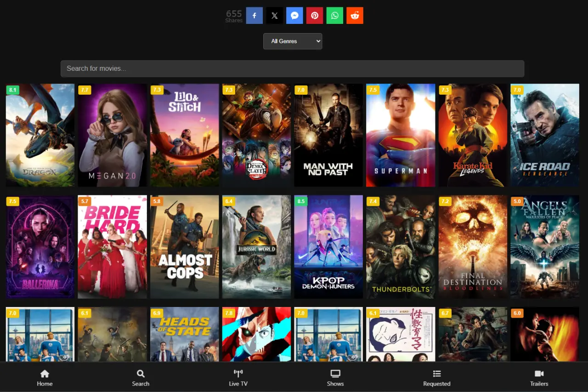Open the poster rated 7.8

pyautogui.click(x=257, y=335)
